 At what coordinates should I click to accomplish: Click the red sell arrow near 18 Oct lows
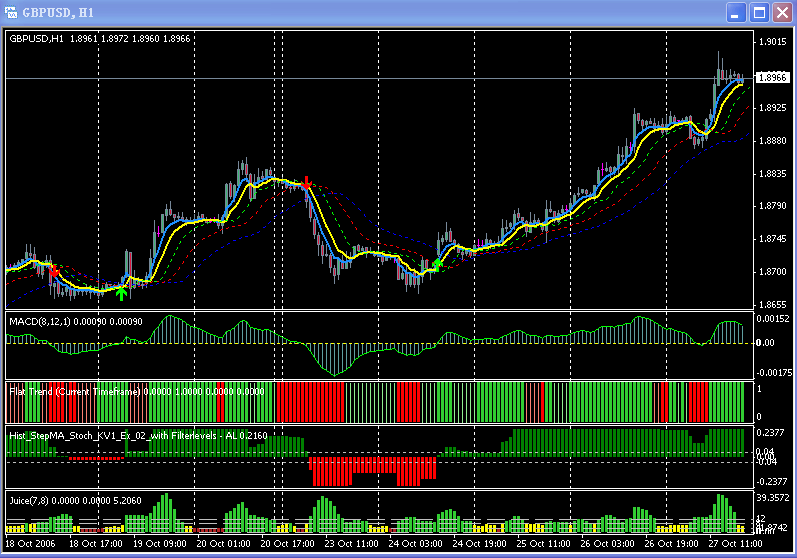[x=54, y=270]
